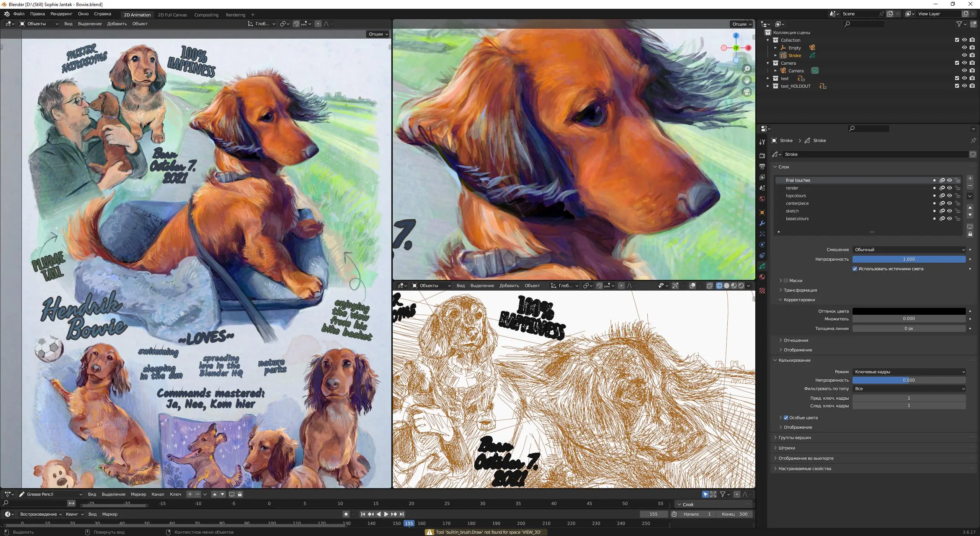Adjust the layer Непрозрачность opacity slider

pyautogui.click(x=909, y=259)
